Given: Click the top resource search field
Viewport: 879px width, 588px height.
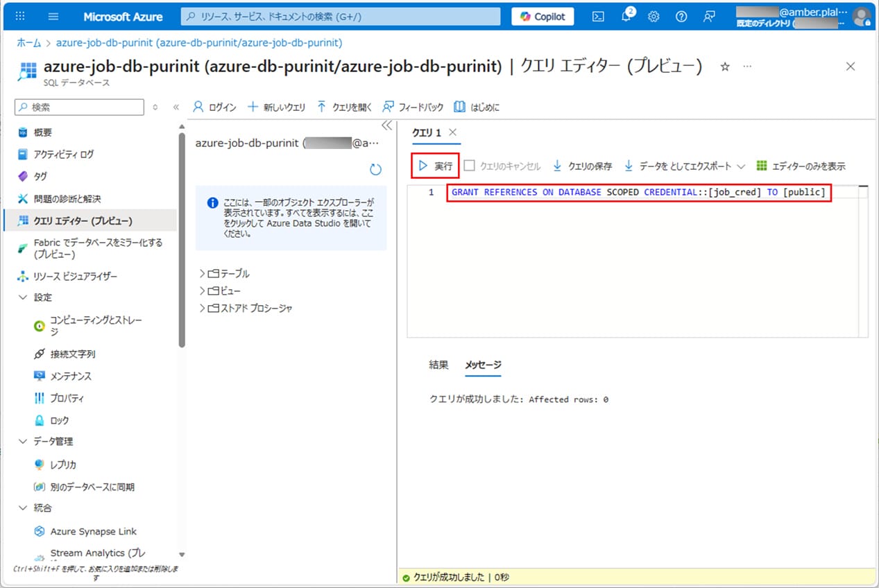Looking at the screenshot, I should tap(340, 17).
